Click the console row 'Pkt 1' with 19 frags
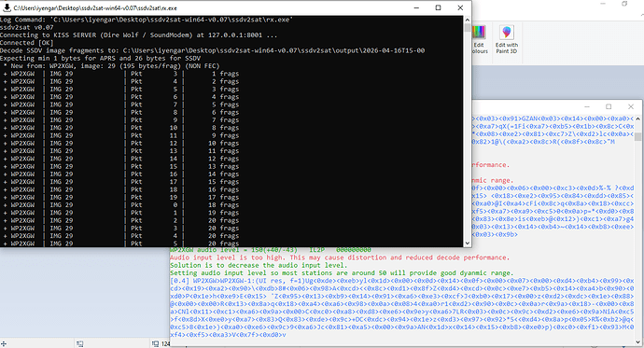The image size is (644, 348). [x=121, y=213]
